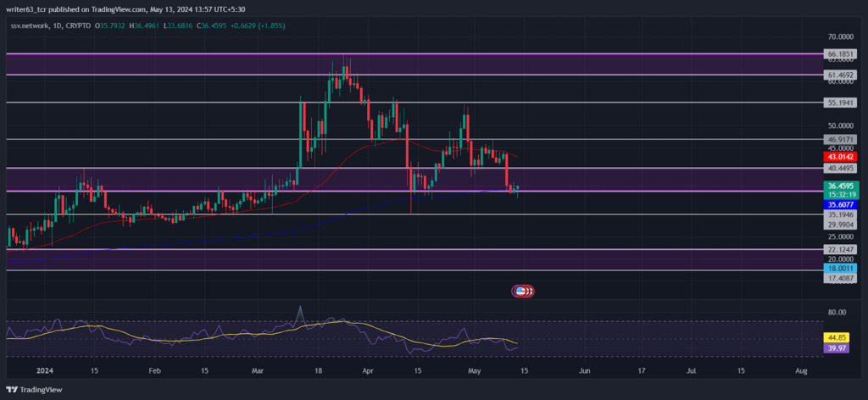Click the TradingView logo at bottom left

[34, 390]
